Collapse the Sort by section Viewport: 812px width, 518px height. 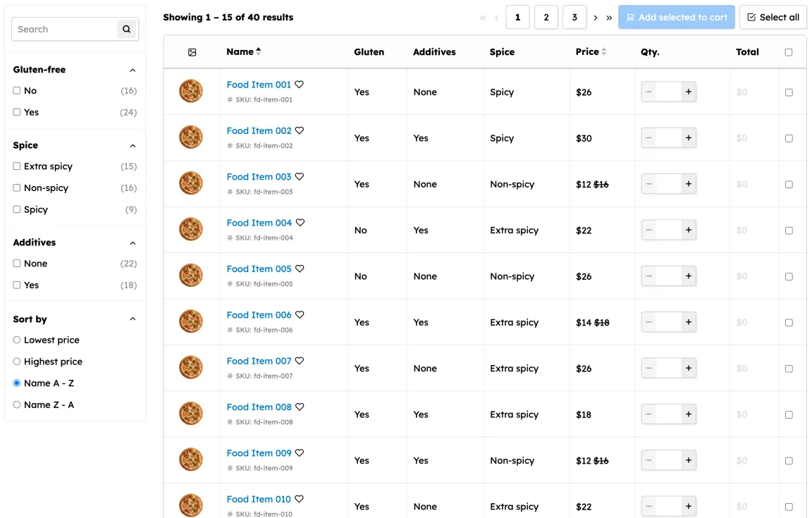[x=133, y=319]
